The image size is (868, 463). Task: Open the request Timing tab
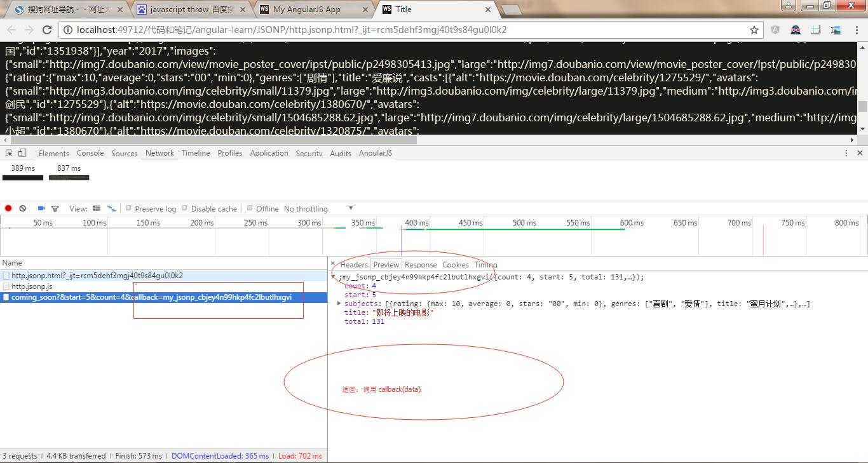click(x=486, y=265)
